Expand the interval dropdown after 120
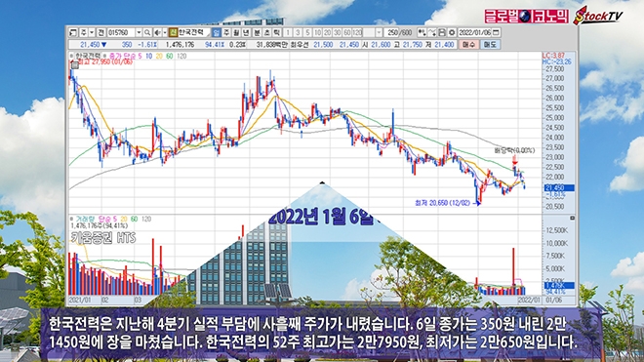This screenshot has width=644, height=362. 379,32
